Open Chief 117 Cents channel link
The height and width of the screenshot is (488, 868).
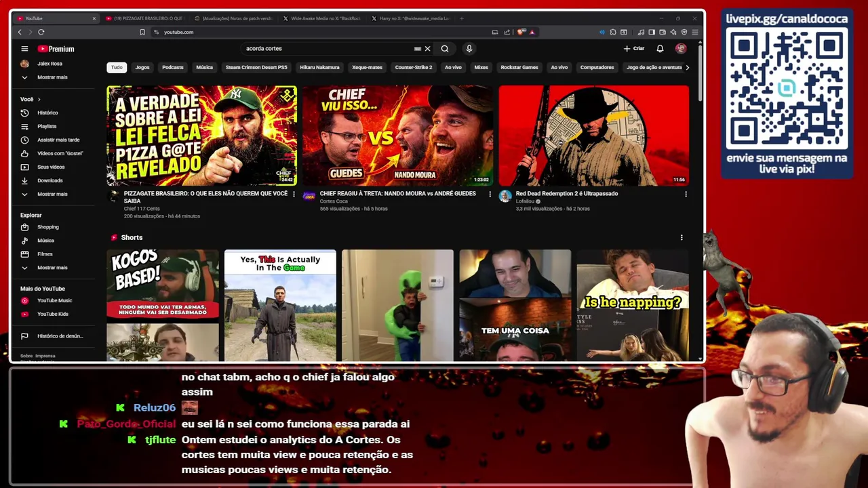(x=142, y=209)
